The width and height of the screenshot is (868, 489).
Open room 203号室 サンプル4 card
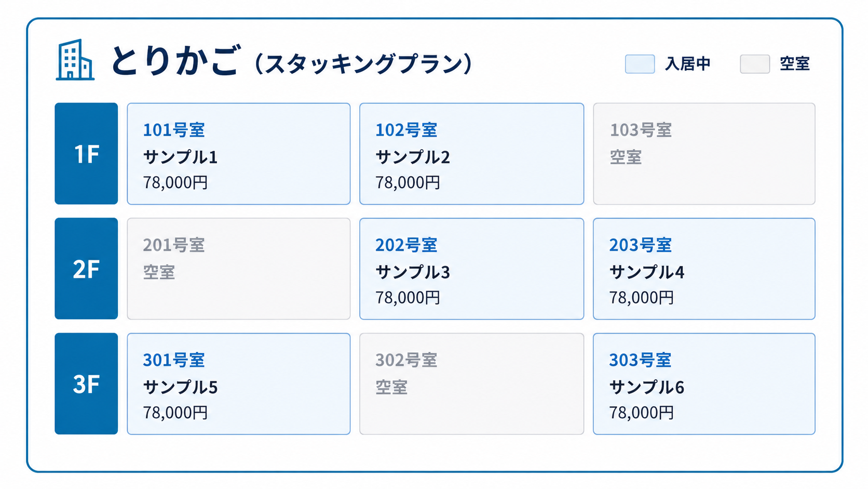coord(704,269)
